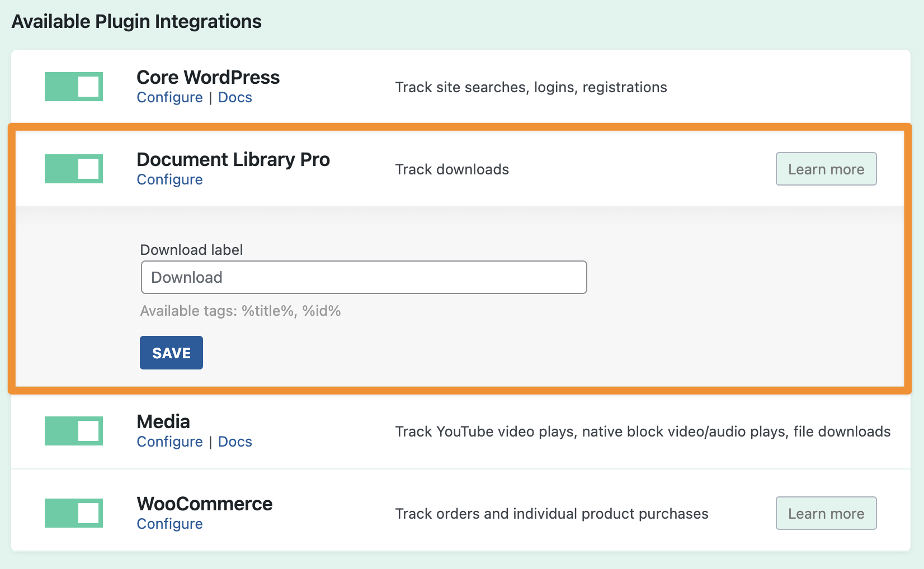
Task: Switch off the WooCommerce integration toggle
Action: pyautogui.click(x=74, y=513)
